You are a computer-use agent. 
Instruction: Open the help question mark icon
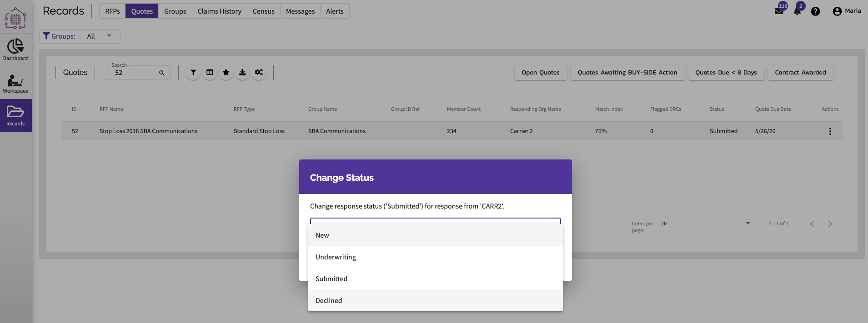pyautogui.click(x=815, y=11)
